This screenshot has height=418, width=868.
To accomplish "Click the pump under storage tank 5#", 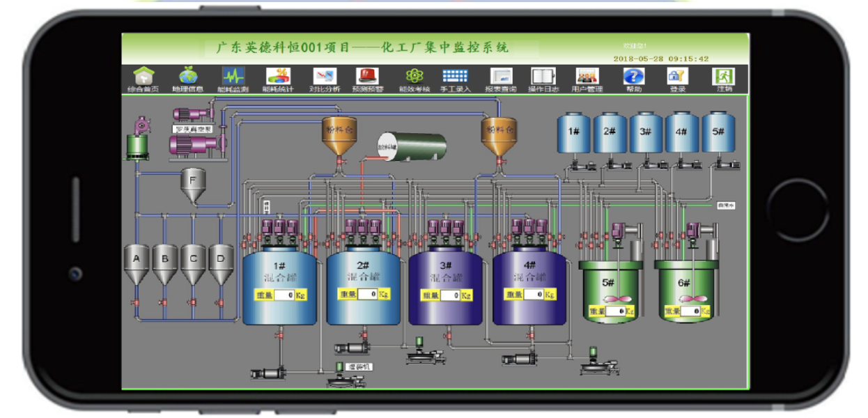I will coord(728,164).
